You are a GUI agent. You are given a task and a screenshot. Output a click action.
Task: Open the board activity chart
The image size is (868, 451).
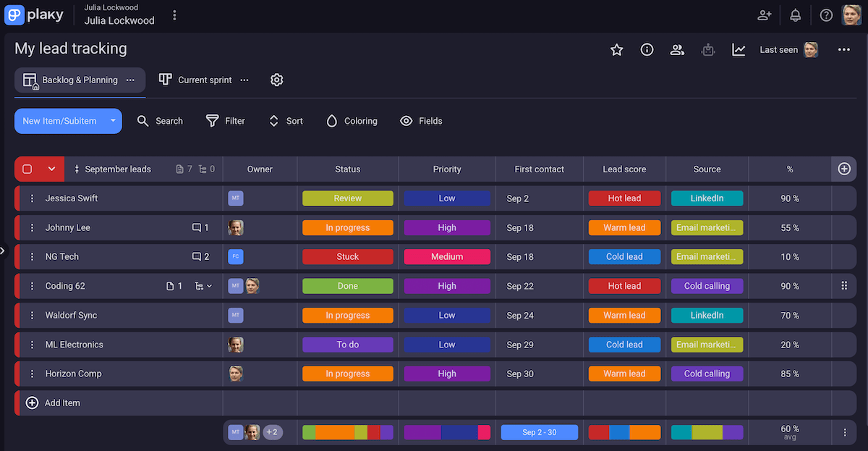(x=739, y=50)
